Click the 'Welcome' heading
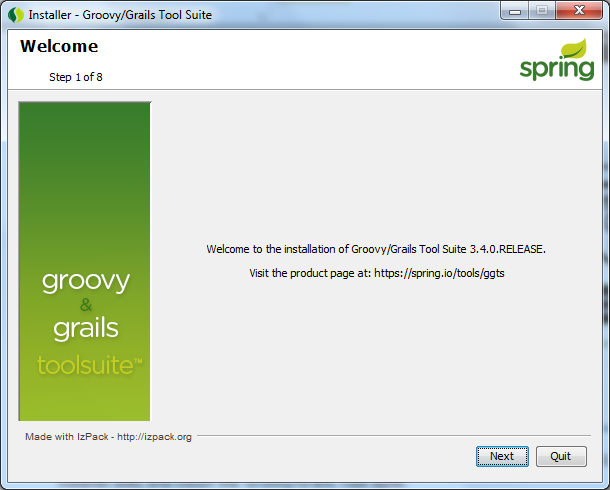The width and height of the screenshot is (610, 490). (59, 47)
